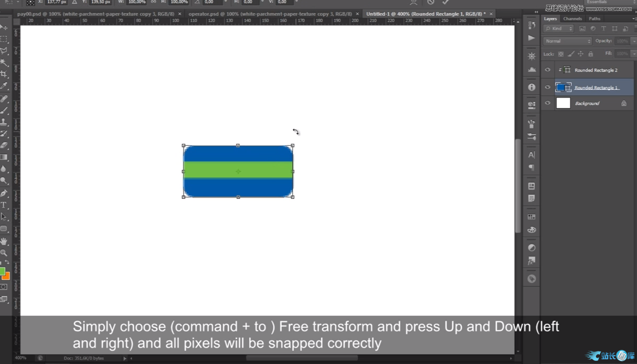This screenshot has width=637, height=364.
Task: Select the Eyedropper tool
Action: point(4,87)
